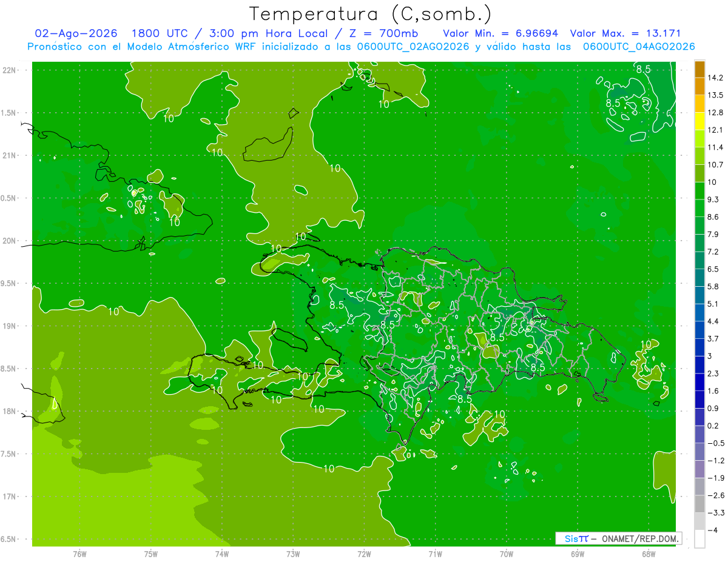Screen dimensions: 728x562
Task: Click the '14.2' colorbar value
Action: (715, 78)
